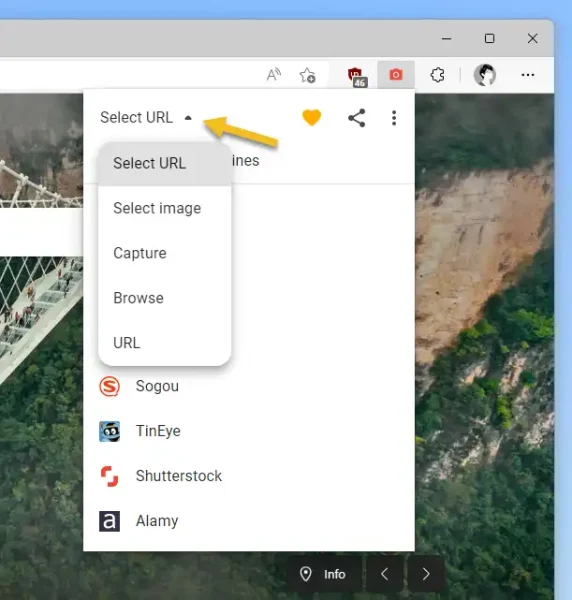Search with TinEye engine
Image resolution: width=572 pixels, height=600 pixels.
coord(249,431)
